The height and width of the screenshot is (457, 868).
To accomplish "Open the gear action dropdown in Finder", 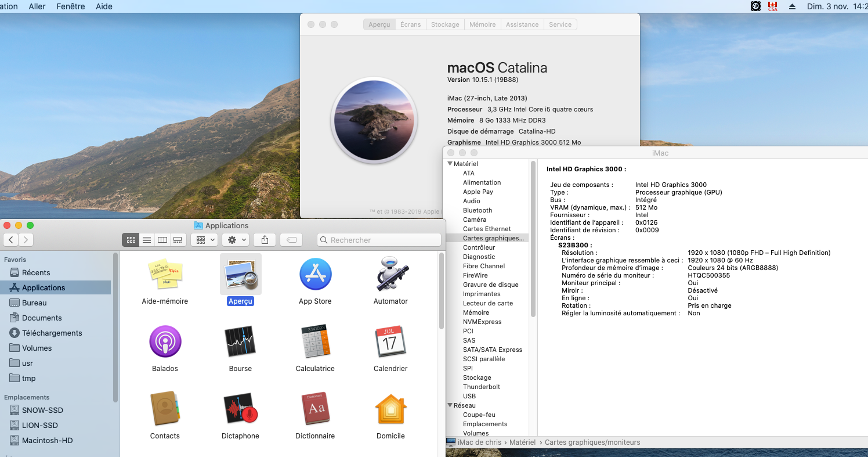I will [237, 240].
